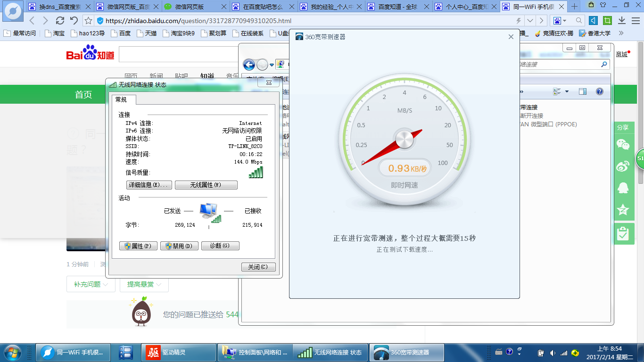Click 无线属性(W) button
Viewport: 644px width, 362px height.
click(x=206, y=185)
